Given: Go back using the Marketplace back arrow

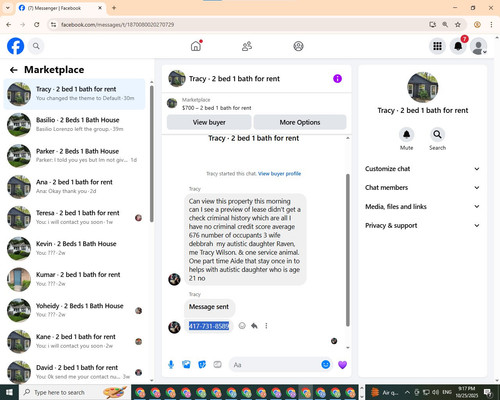Looking at the screenshot, I should point(14,70).
